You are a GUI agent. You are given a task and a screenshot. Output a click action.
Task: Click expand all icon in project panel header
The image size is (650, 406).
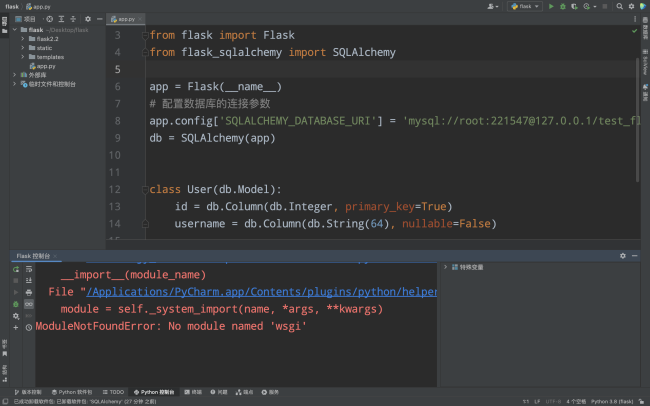[61, 19]
